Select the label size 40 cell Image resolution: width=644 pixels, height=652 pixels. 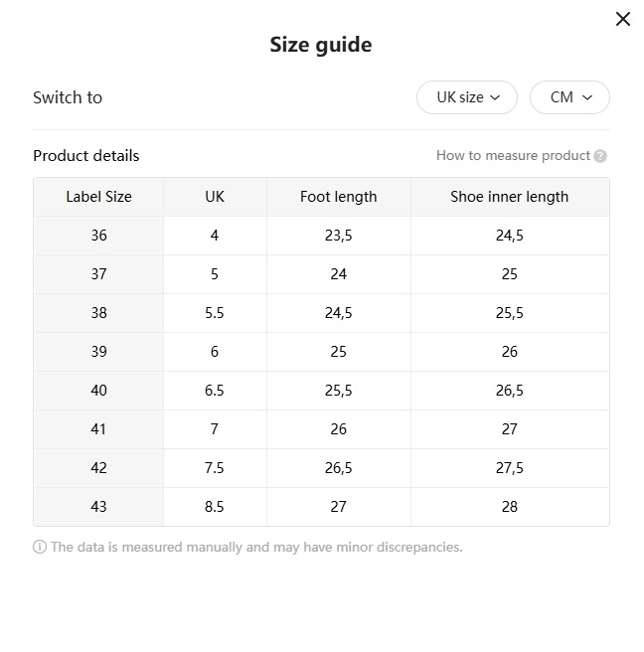pos(98,391)
